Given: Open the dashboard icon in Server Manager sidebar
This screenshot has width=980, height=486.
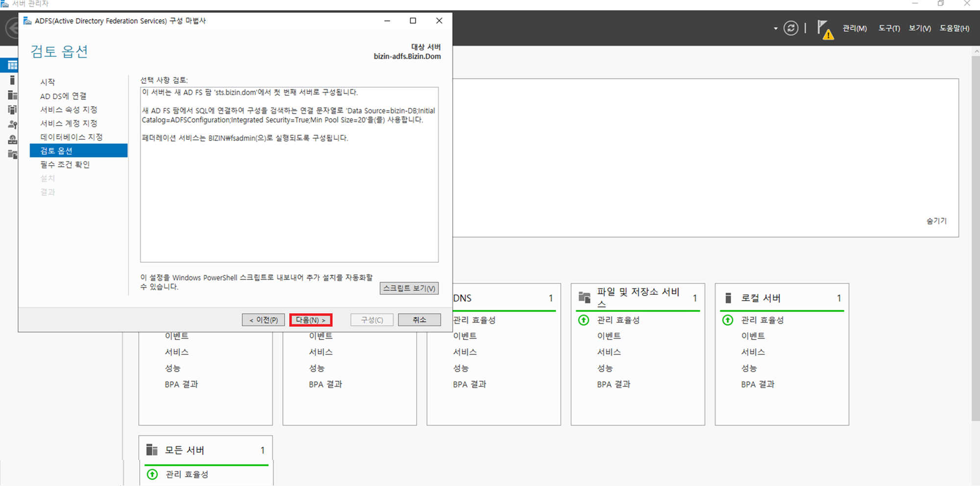Looking at the screenshot, I should coord(12,65).
